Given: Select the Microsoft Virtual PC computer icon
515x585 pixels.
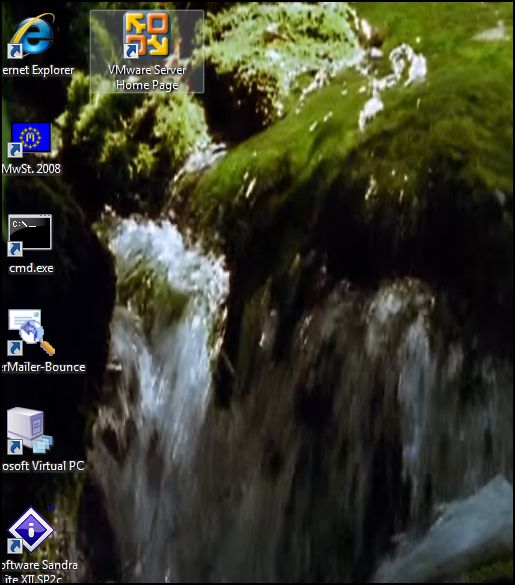Looking at the screenshot, I should pyautogui.click(x=31, y=431).
